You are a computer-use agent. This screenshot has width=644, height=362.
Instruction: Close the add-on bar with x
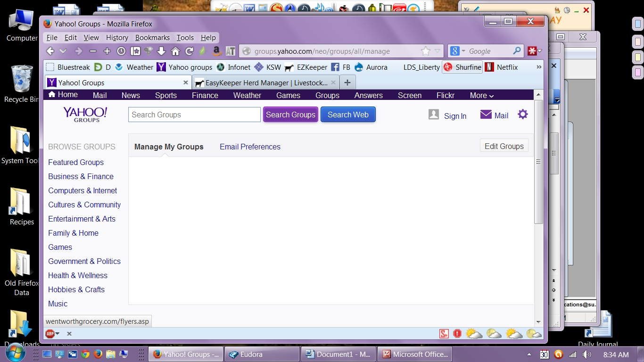69,334
